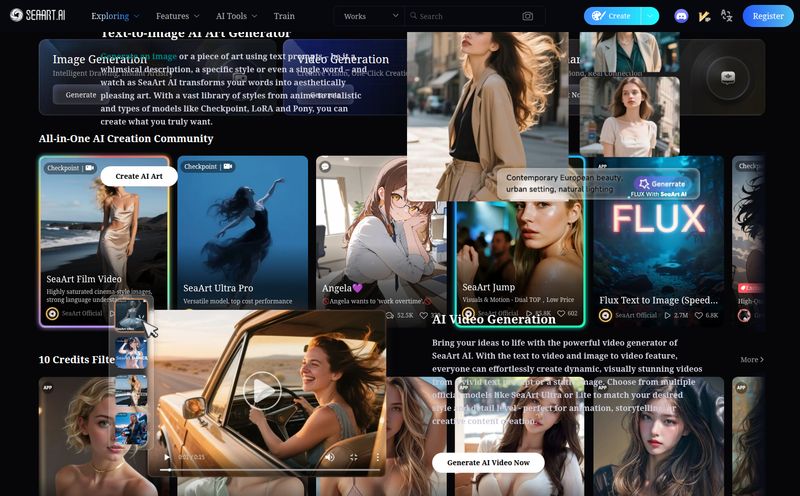Click the Register button
The image size is (800, 496).
768,16
